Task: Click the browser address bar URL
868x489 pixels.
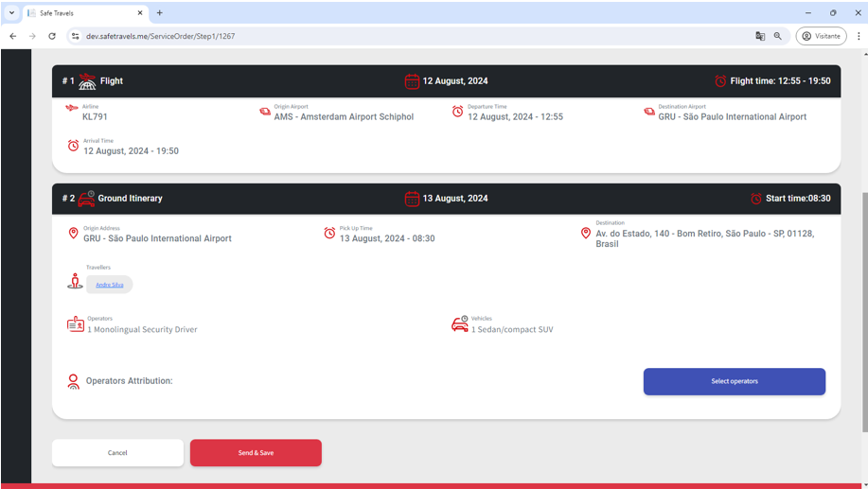Action: (161, 36)
